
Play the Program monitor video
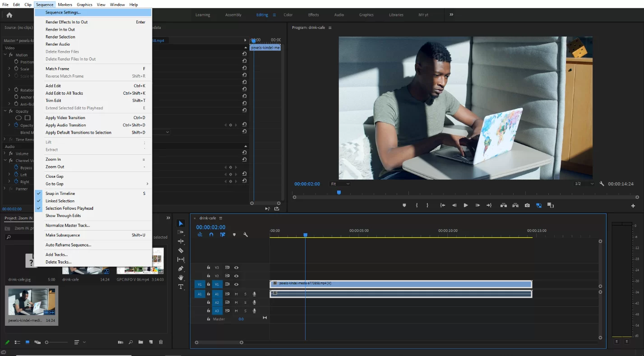466,205
